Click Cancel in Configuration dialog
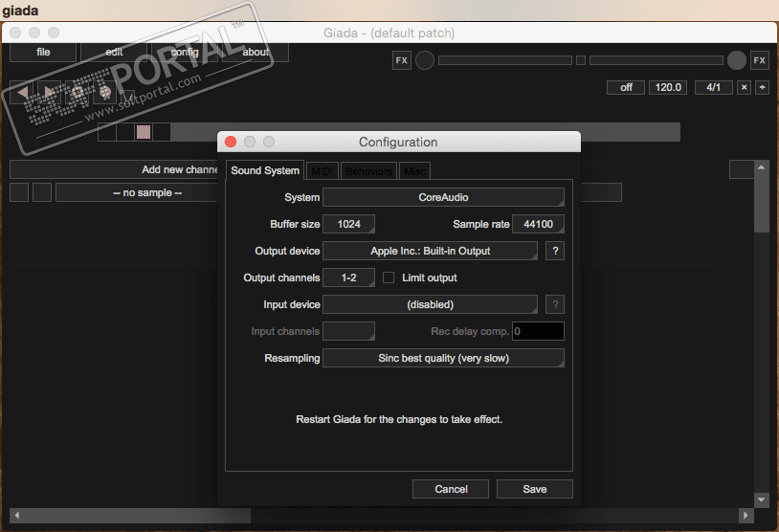 click(x=451, y=489)
